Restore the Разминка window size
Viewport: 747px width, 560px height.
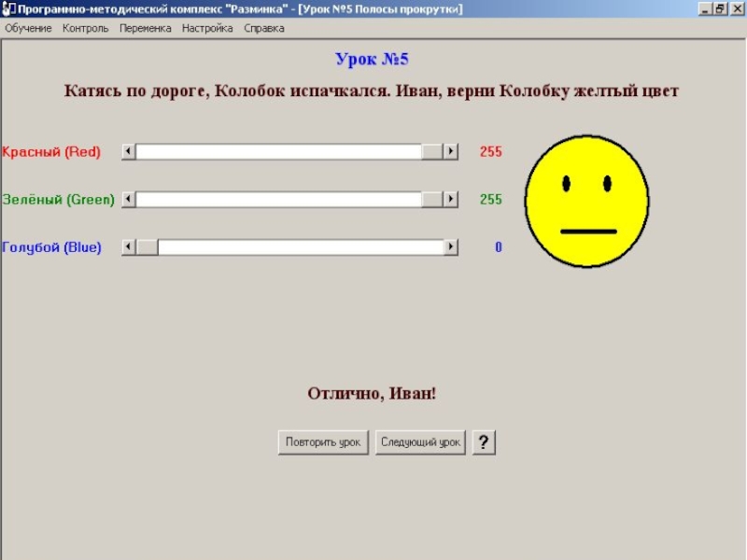[x=720, y=8]
